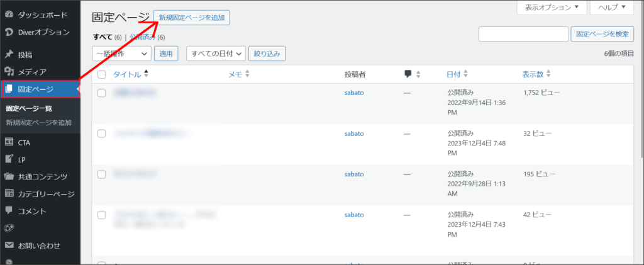The width and height of the screenshot is (644, 265).
Task: Click the Diver options D icon
Action: point(9,32)
